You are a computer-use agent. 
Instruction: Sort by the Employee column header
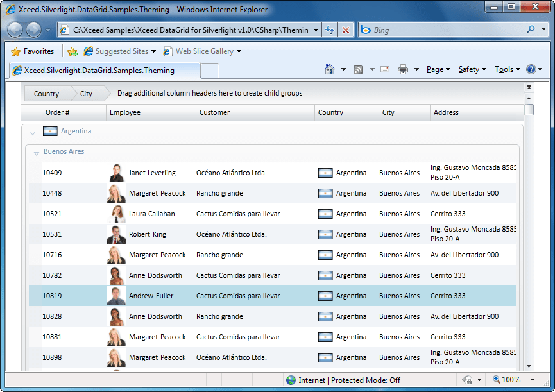[151, 112]
